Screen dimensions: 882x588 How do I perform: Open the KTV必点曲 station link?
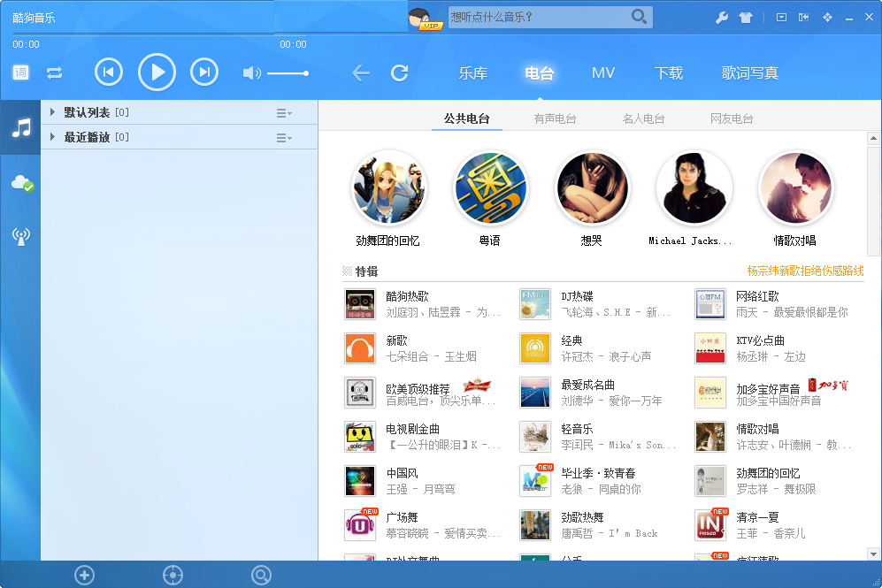pos(760,340)
